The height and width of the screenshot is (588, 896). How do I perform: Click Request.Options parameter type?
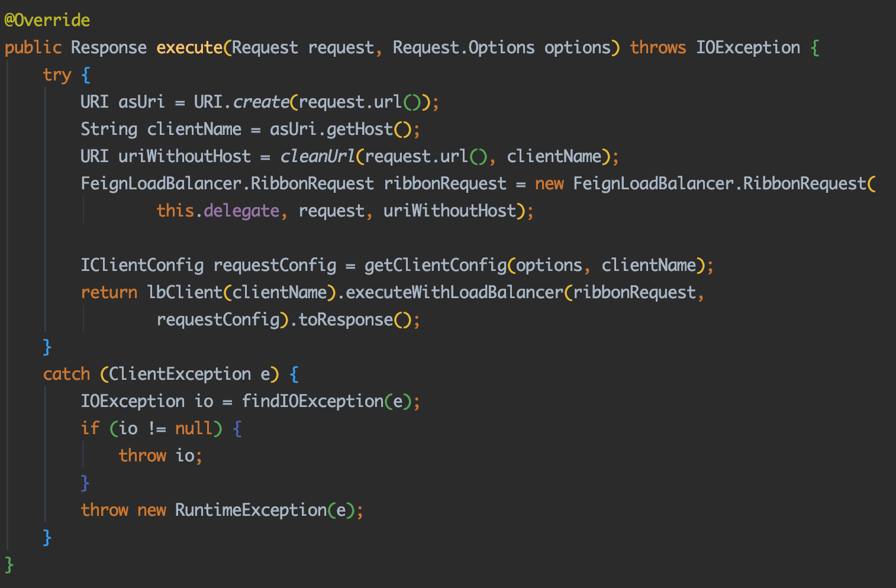pyautogui.click(x=464, y=48)
